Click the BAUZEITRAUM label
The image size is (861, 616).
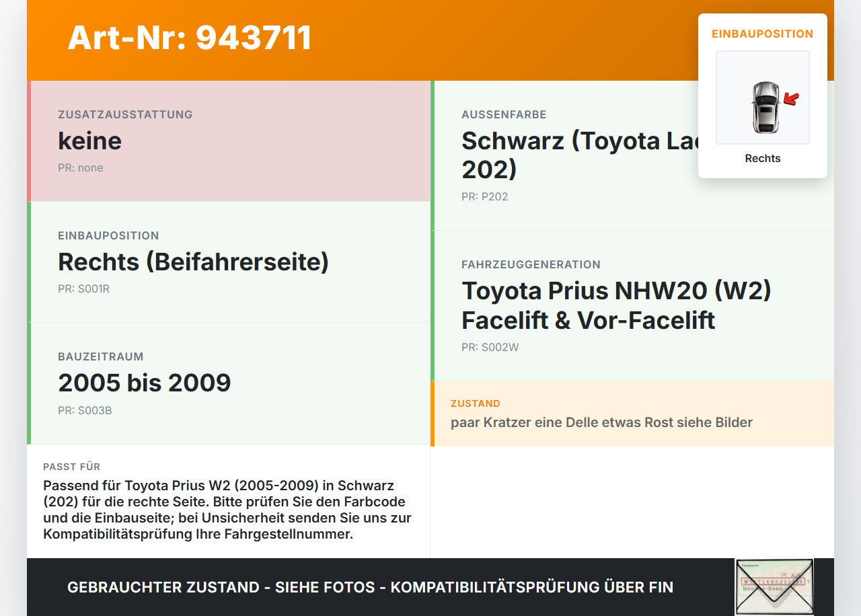pyautogui.click(x=101, y=356)
